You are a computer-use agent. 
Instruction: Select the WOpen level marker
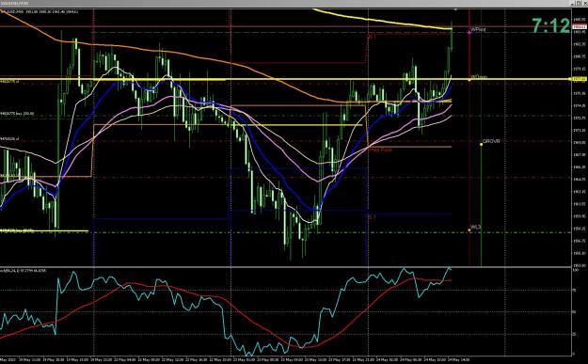coord(469,79)
